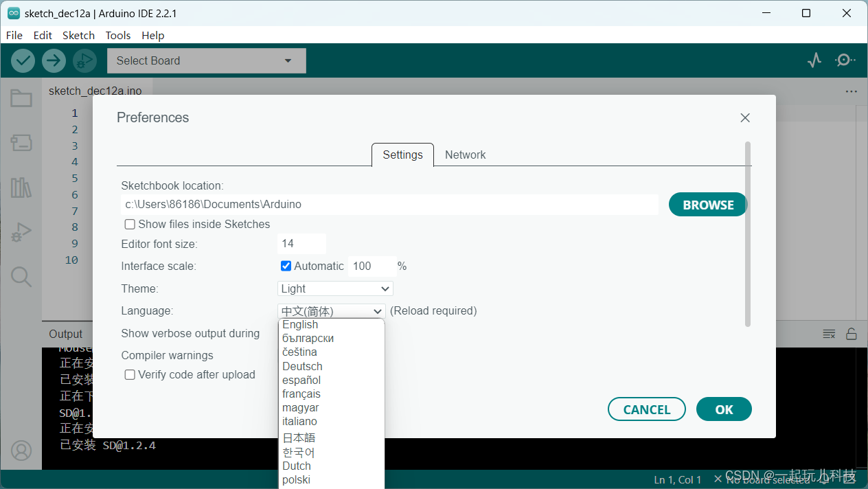Choose italiano in language list
The height and width of the screenshot is (489, 868).
tap(331, 422)
